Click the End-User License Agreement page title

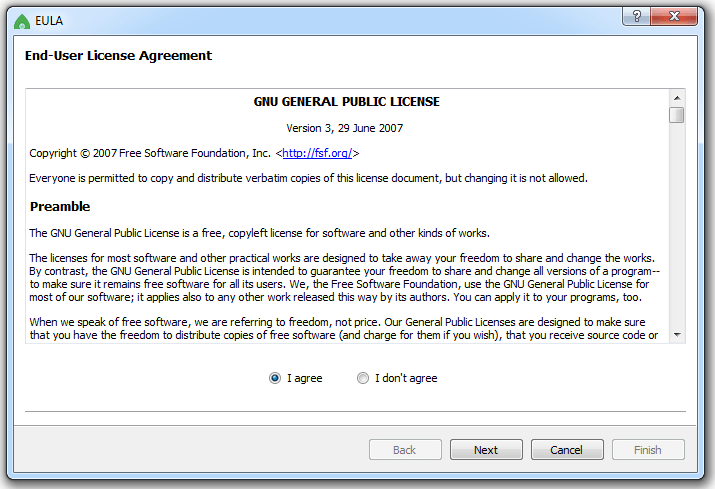(118, 56)
